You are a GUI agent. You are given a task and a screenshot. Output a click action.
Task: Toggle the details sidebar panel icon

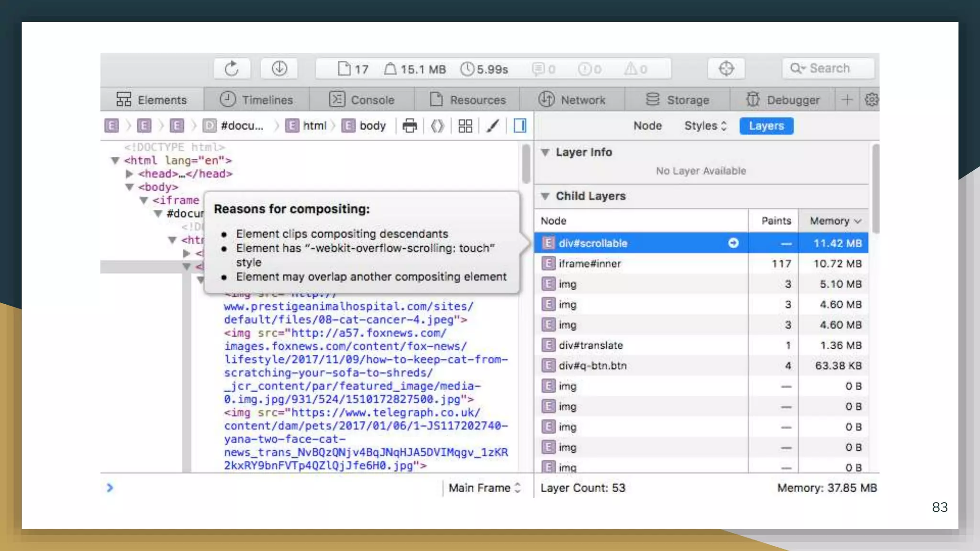coord(520,126)
